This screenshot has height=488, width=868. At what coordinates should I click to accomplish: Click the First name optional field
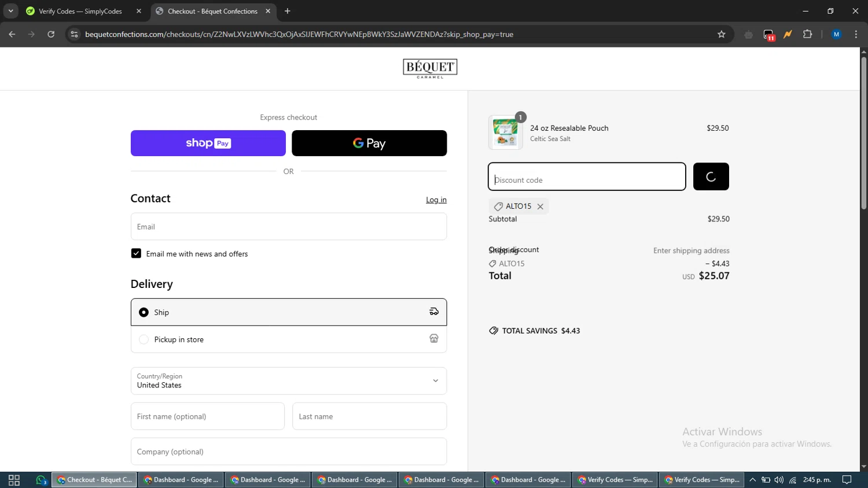coord(208,416)
